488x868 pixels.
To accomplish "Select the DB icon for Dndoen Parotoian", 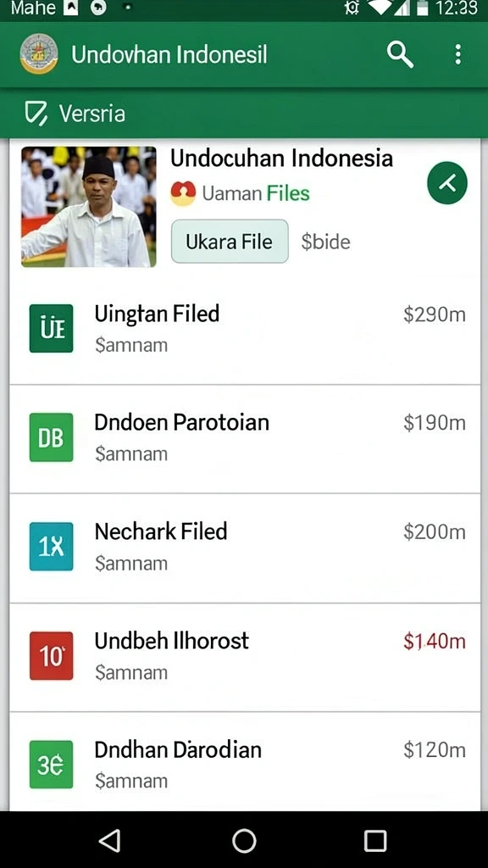I will [x=51, y=437].
